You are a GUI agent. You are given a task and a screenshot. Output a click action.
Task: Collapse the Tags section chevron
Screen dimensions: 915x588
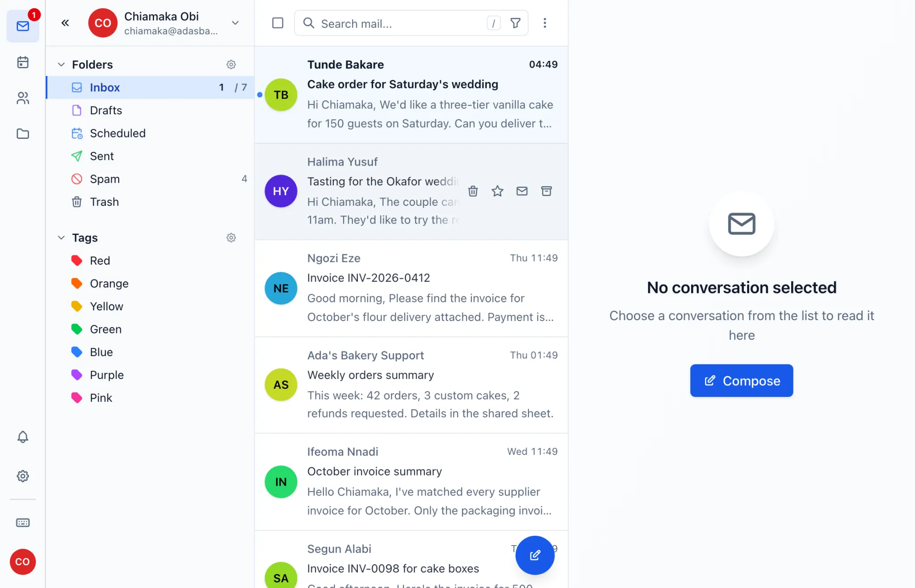pos(61,238)
